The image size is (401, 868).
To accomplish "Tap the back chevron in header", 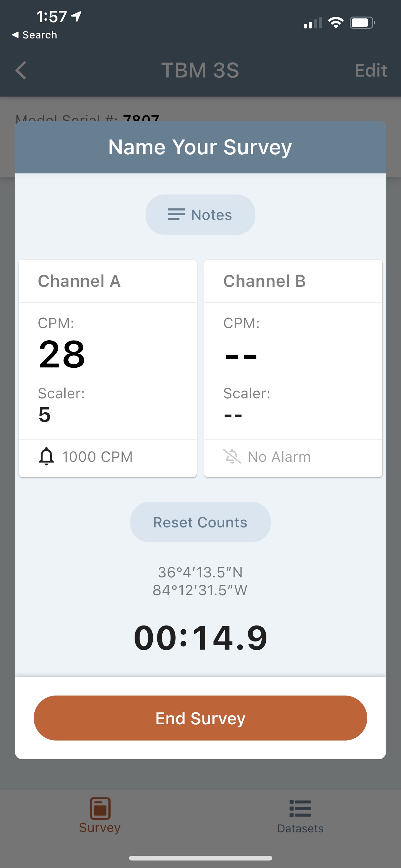I will pyautogui.click(x=21, y=70).
